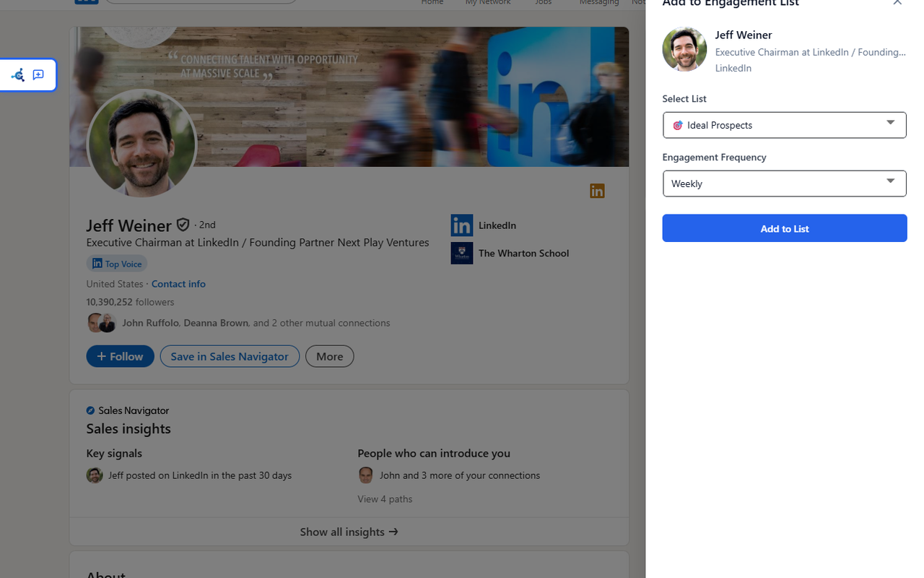This screenshot has height=578, width=924.
Task: Click the mutual connections avatar pair
Action: [102, 323]
